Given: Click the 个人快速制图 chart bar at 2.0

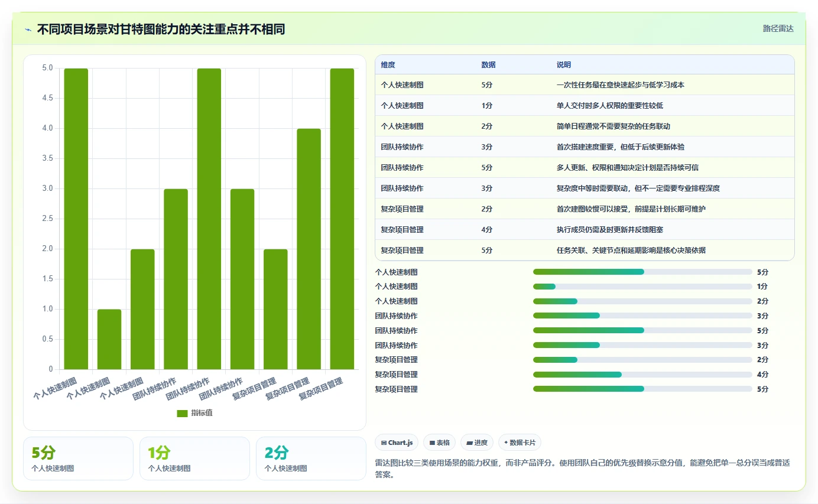Looking at the screenshot, I should click(142, 310).
